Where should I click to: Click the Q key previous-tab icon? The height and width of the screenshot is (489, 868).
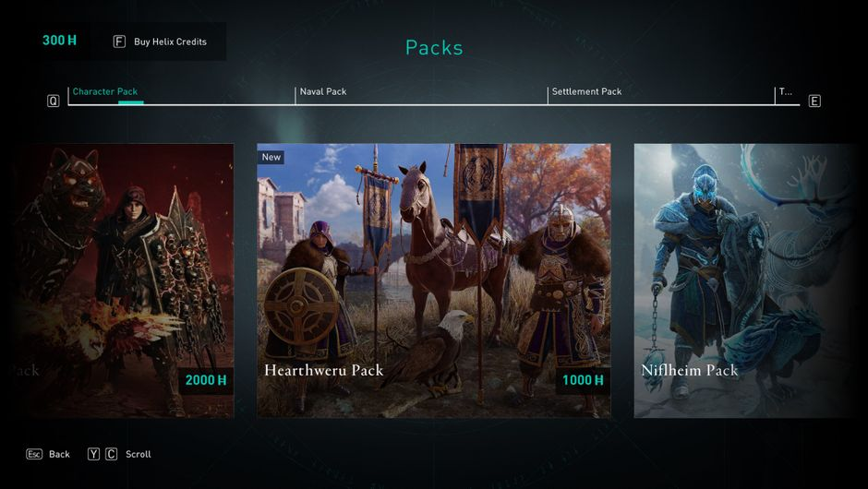pos(54,101)
